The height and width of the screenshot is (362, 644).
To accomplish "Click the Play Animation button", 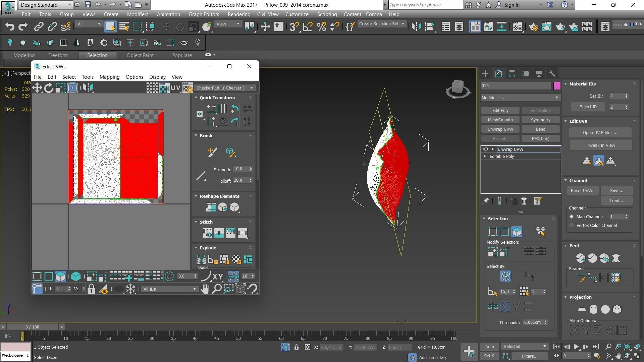I will coord(576,347).
